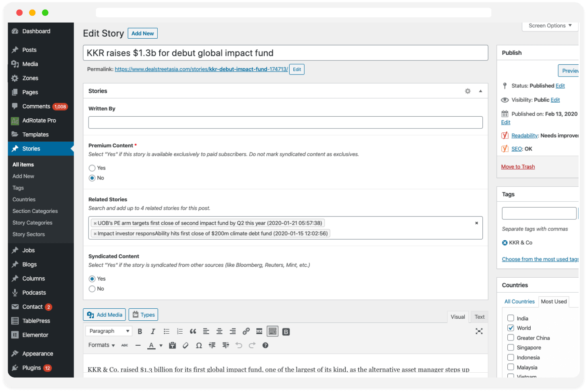
Task: Click Move to Trash link
Action: pos(518,167)
